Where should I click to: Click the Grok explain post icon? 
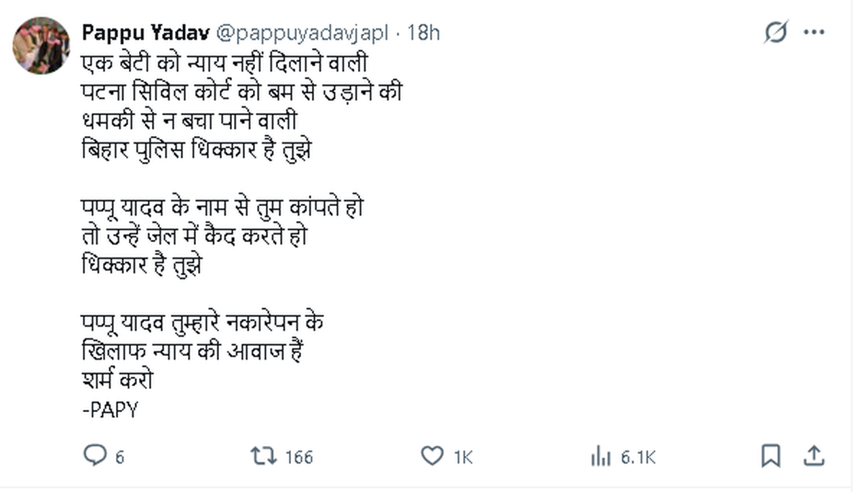[x=775, y=32]
